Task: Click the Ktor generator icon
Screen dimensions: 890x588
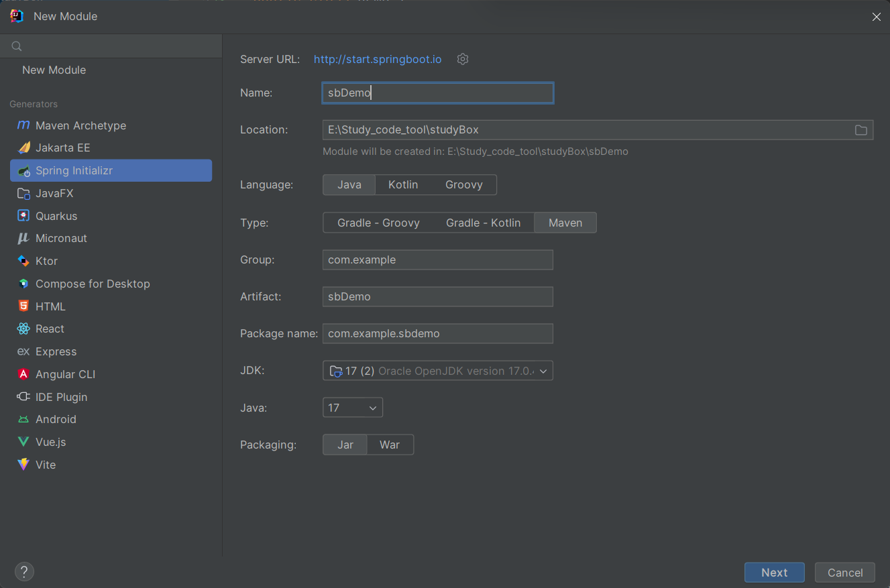Action: pyautogui.click(x=23, y=261)
